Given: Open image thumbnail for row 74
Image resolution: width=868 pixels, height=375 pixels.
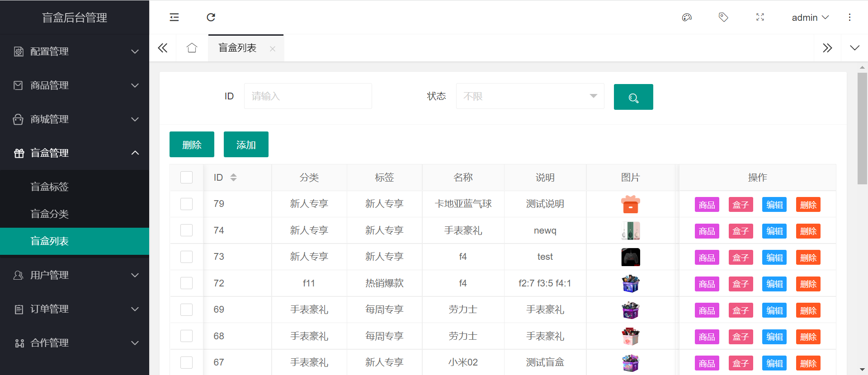Looking at the screenshot, I should coord(631,230).
